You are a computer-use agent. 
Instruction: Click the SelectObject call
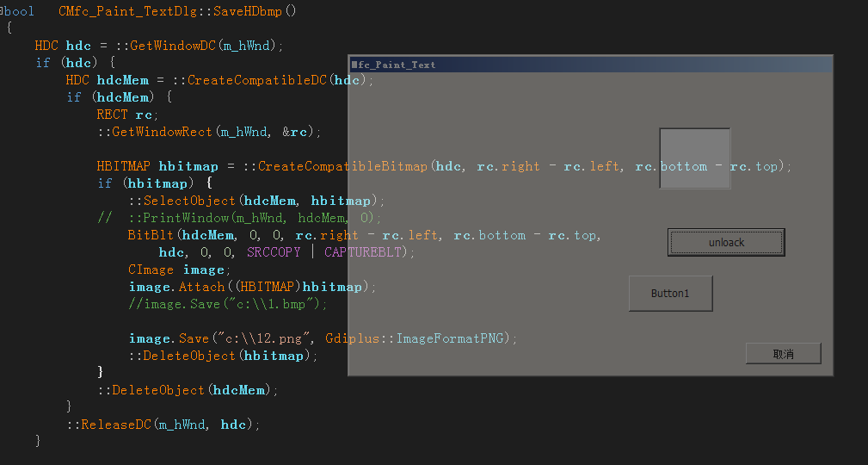click(190, 200)
